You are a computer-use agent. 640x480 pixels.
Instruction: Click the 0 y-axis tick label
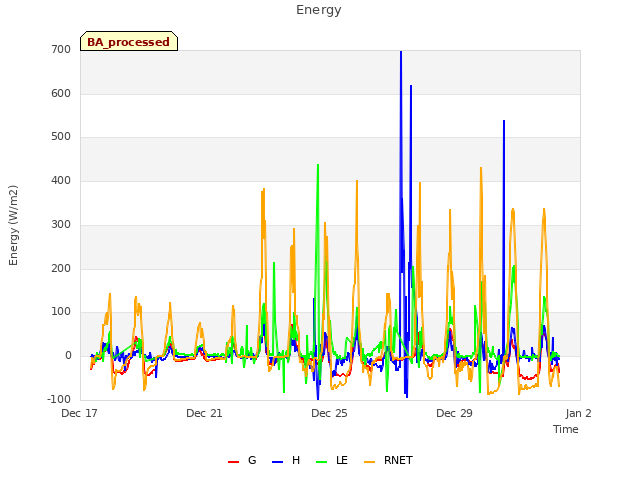coord(68,356)
